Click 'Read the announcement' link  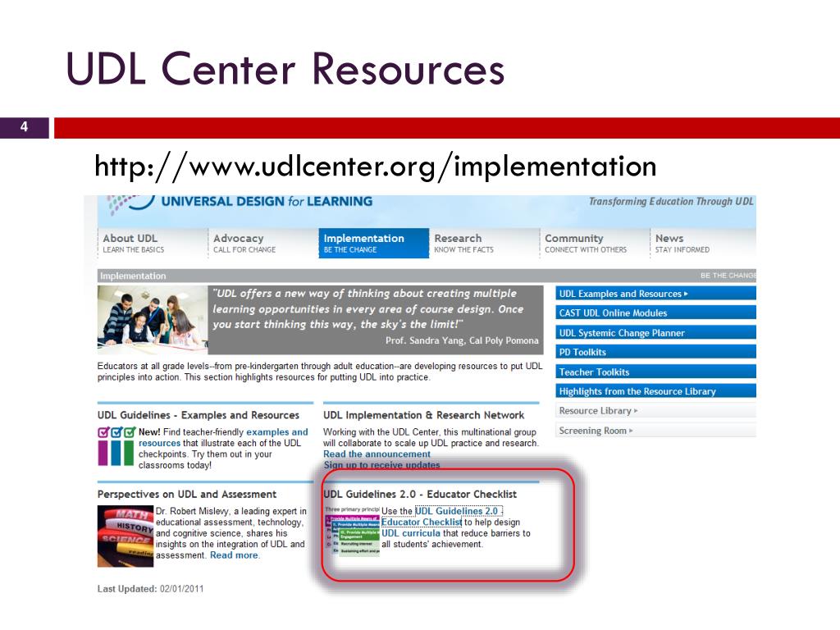377,454
